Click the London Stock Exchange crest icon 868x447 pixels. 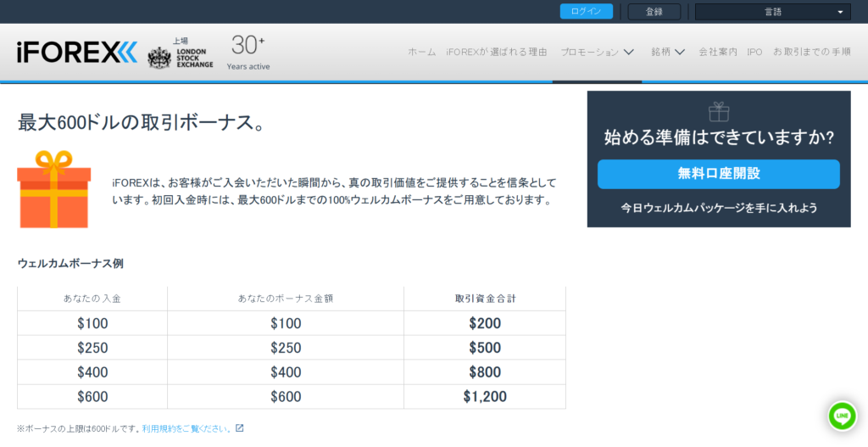tap(159, 58)
